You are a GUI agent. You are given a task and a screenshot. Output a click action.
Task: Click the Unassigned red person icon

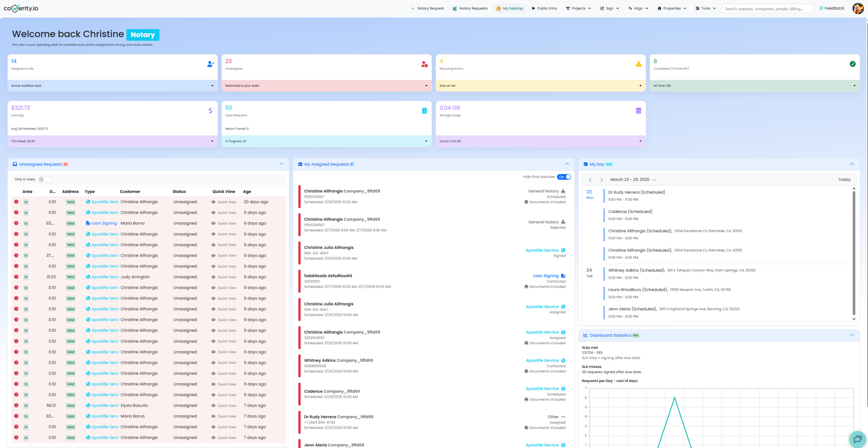coord(424,64)
